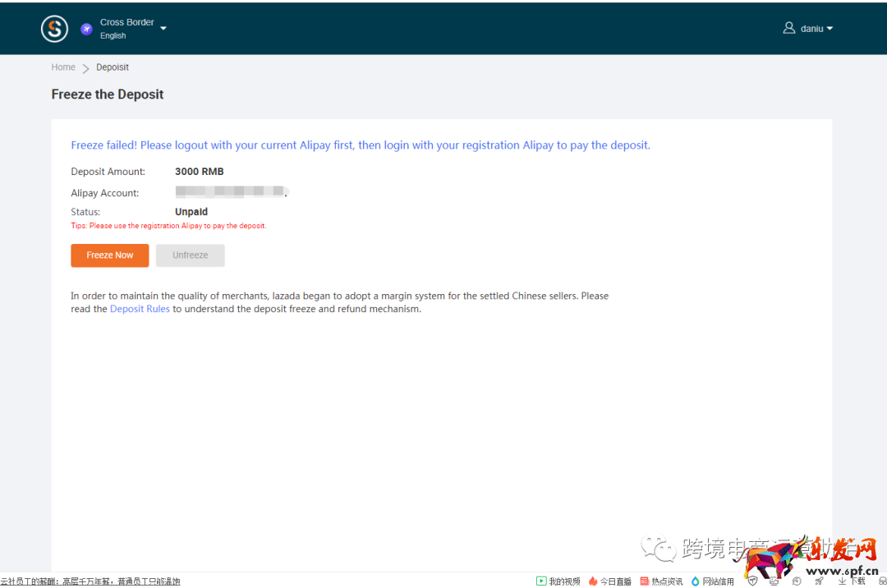Click the rocket speed-boost icon in status bar

pyautogui.click(x=819, y=581)
